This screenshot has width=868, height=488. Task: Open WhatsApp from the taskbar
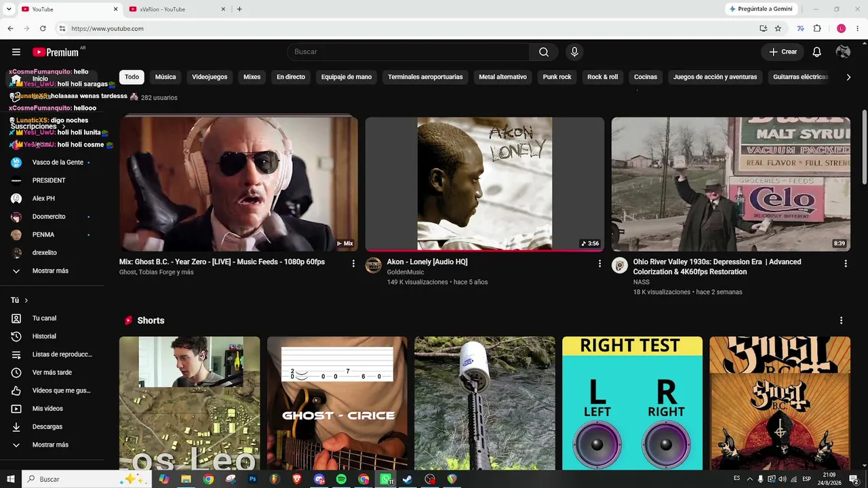tap(385, 479)
